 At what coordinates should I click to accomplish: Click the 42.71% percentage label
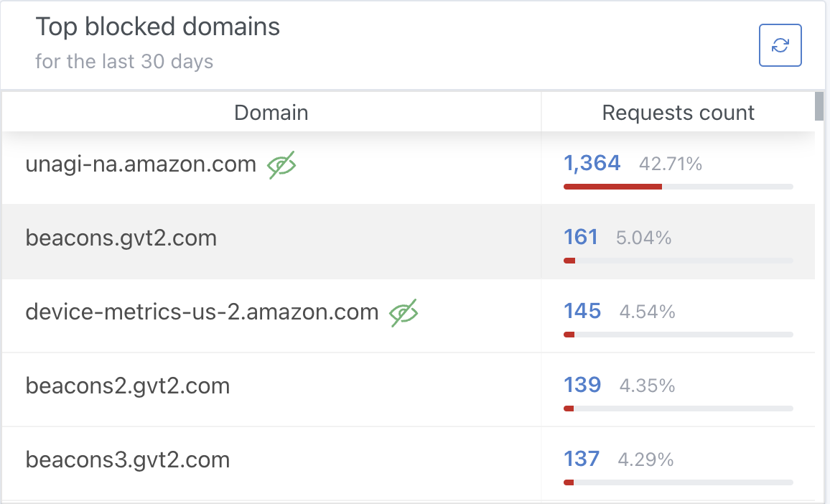(670, 164)
